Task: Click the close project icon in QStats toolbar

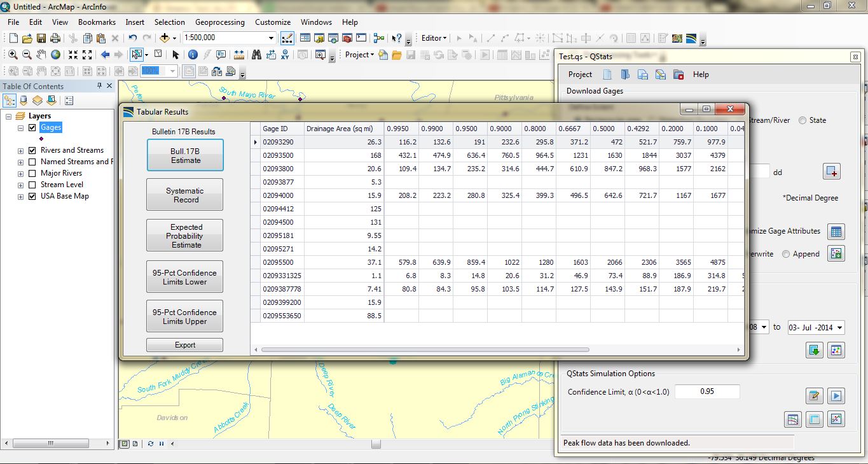Action: (678, 74)
